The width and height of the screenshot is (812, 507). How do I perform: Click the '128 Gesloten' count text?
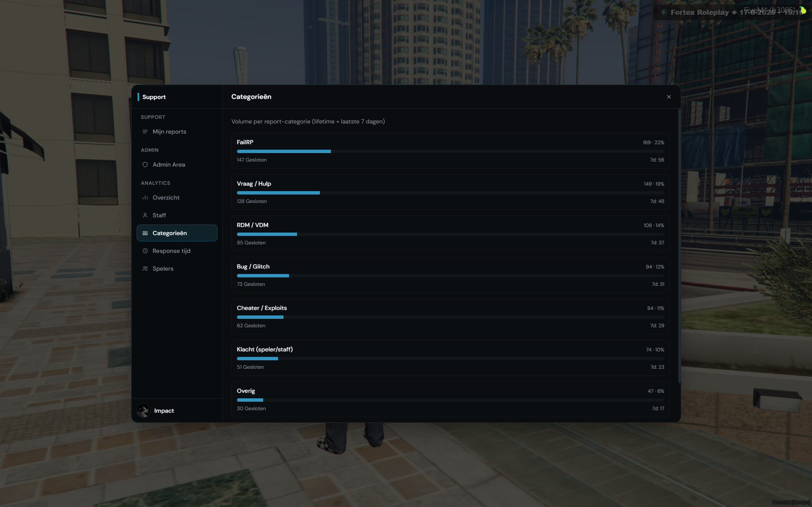tap(252, 201)
